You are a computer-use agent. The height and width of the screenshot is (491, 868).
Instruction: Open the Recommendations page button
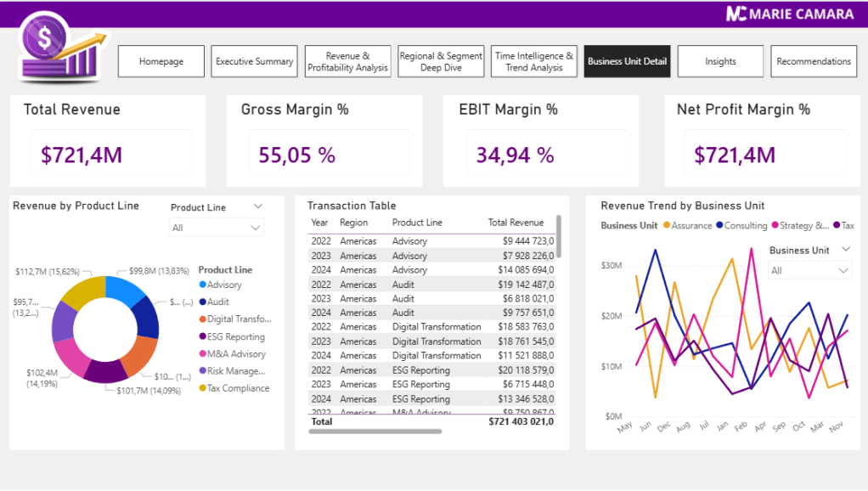click(814, 62)
